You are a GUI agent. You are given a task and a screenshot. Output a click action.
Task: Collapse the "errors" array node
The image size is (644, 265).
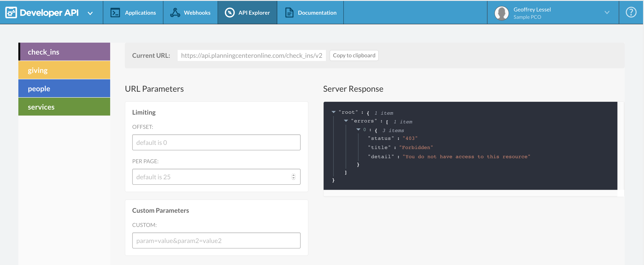(x=346, y=121)
